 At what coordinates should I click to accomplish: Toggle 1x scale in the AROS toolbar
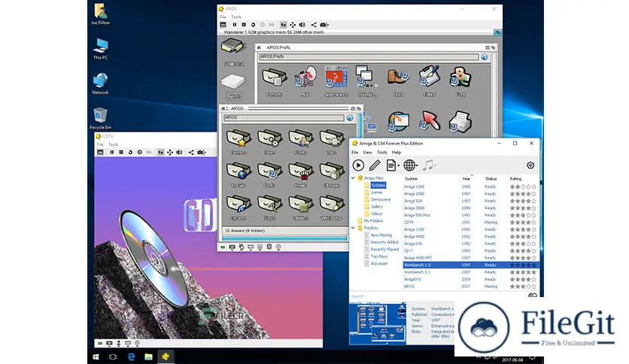point(283,25)
